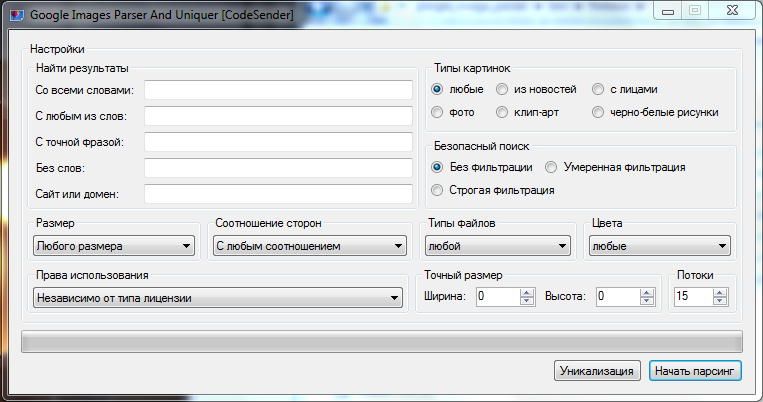Choose the "с лицами" image type

coord(598,89)
